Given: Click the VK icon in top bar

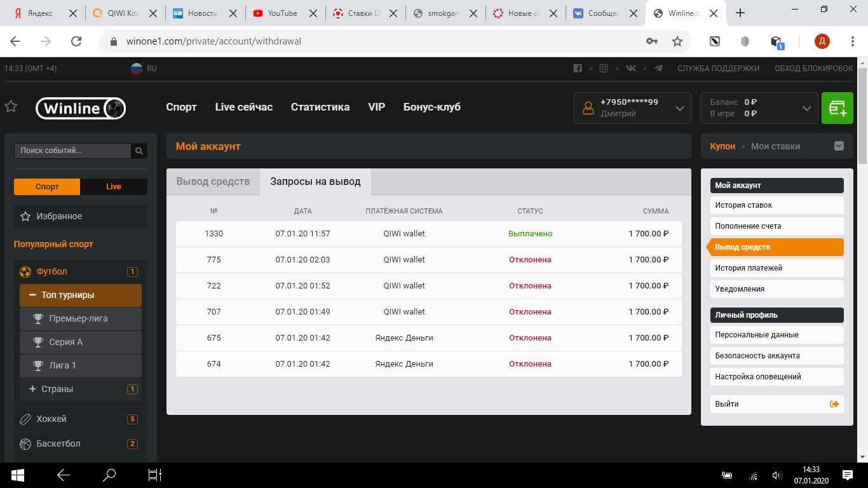Looking at the screenshot, I should [x=631, y=69].
